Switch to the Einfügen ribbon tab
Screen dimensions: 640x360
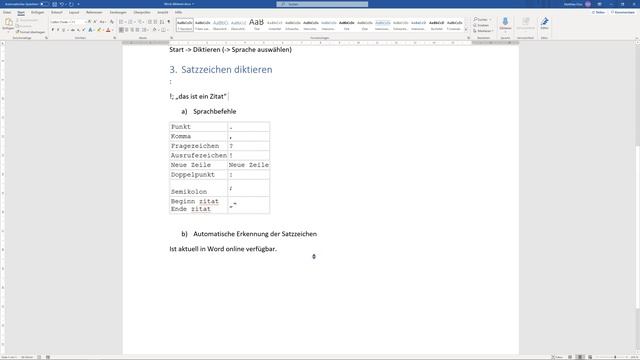(x=37, y=12)
